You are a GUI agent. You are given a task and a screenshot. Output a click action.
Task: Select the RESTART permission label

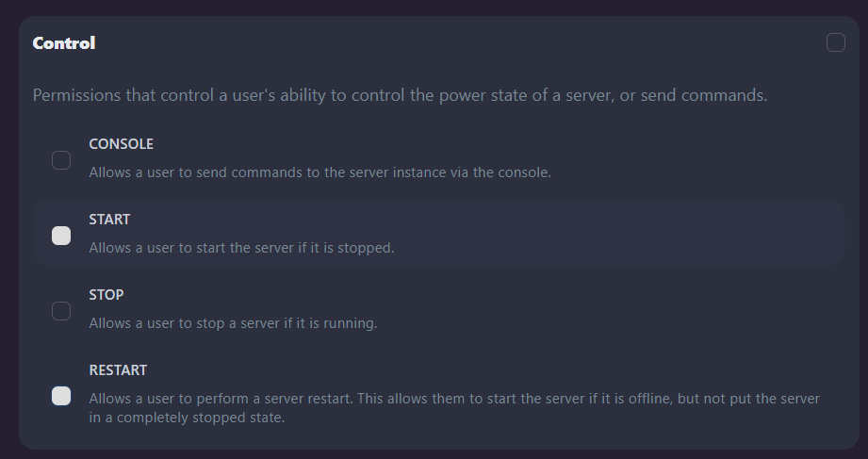coord(118,370)
